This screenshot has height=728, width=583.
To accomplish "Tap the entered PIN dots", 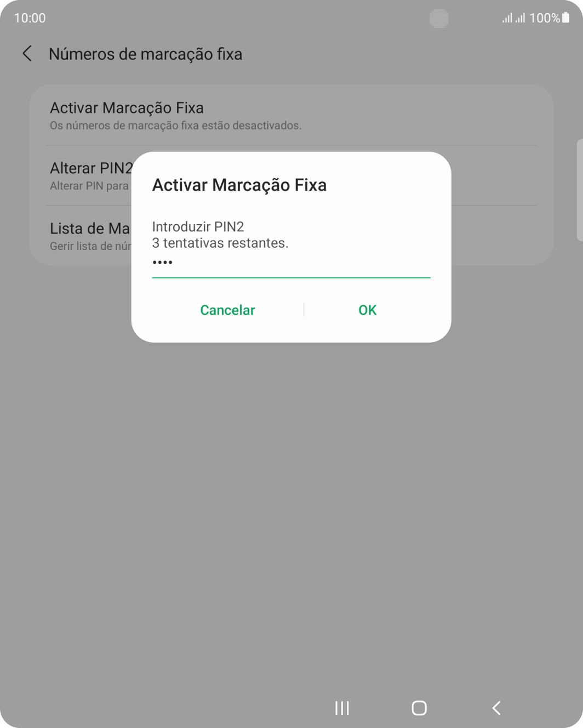I will pos(162,262).
